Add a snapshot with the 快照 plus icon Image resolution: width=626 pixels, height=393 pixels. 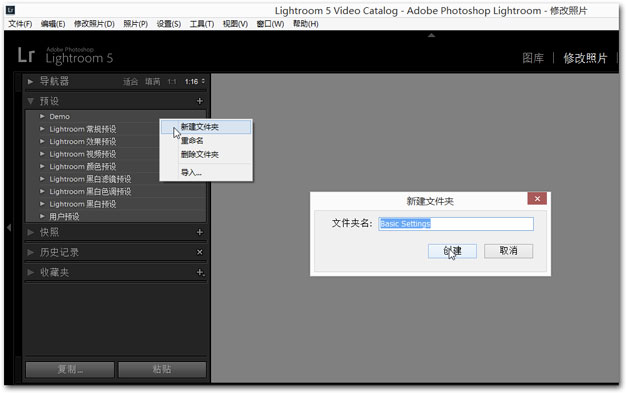coord(200,232)
